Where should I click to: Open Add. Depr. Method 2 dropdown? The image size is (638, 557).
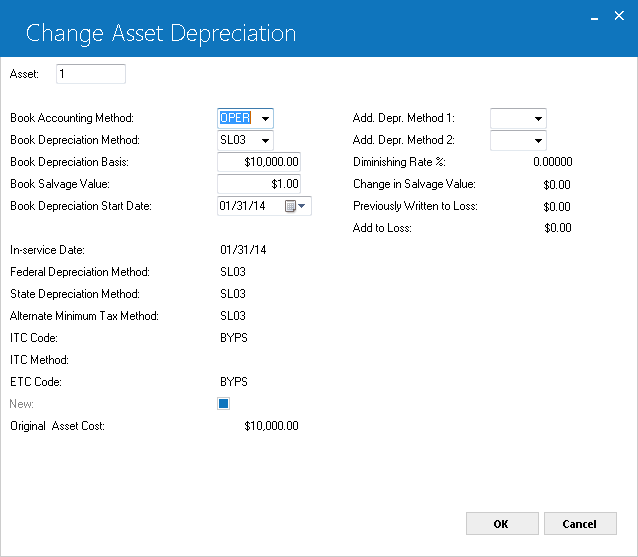tap(538, 140)
